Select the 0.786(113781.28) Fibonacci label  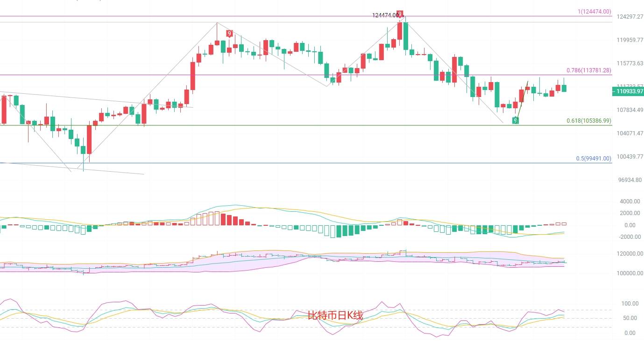click(x=588, y=70)
